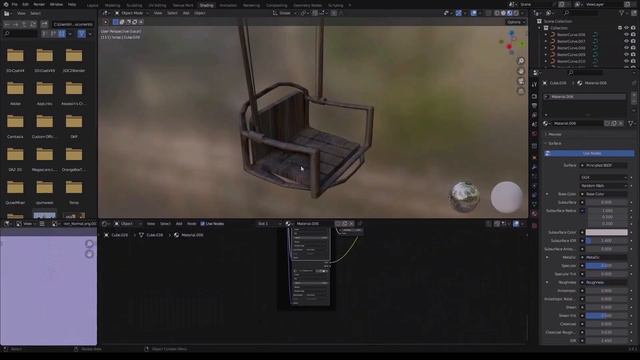Screen dimensions: 640x360
Task: Open the DAZ 3D folder
Action: 15,158
